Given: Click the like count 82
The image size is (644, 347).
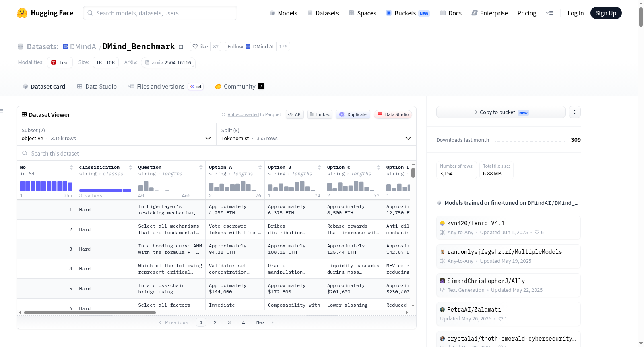Looking at the screenshot, I should pos(216,46).
